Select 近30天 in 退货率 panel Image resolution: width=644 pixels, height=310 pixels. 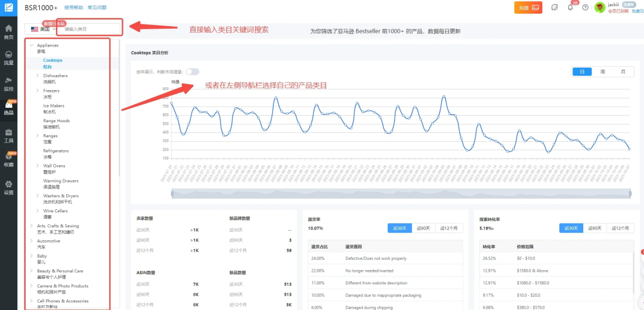tap(400, 228)
